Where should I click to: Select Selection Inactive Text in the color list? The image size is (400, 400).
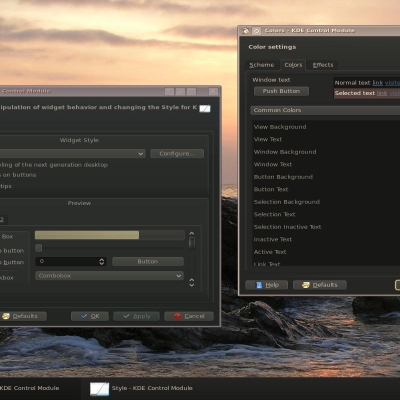(x=288, y=227)
